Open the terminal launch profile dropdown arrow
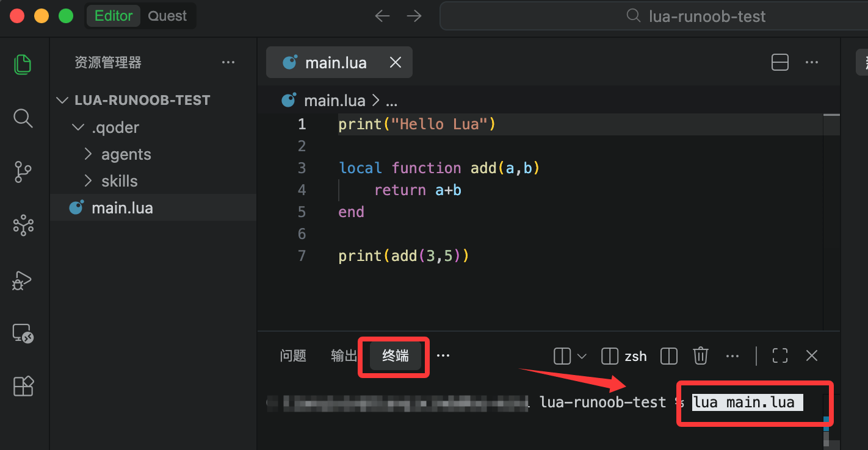868x450 pixels. [x=582, y=356]
